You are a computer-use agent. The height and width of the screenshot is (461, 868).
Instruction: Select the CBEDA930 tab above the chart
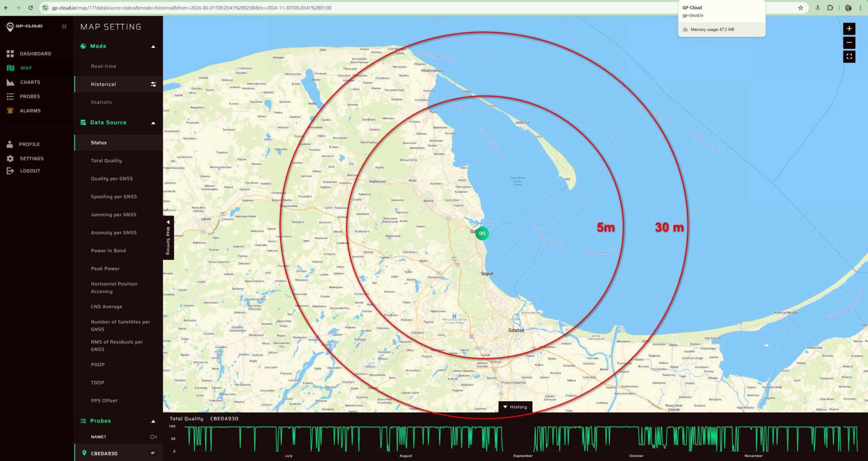224,418
